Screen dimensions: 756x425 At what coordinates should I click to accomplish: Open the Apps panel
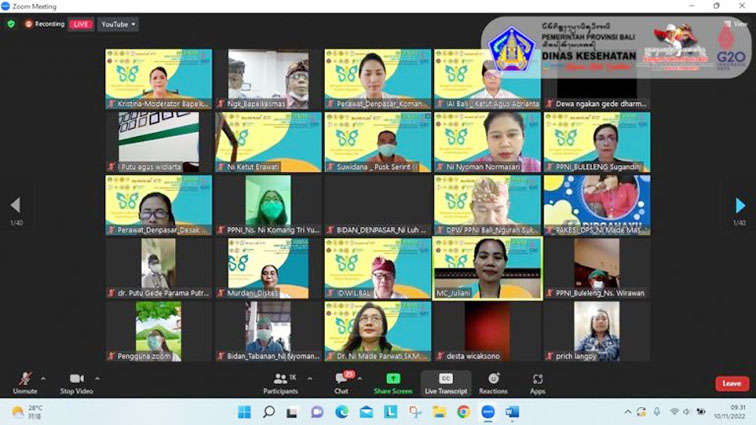[538, 384]
